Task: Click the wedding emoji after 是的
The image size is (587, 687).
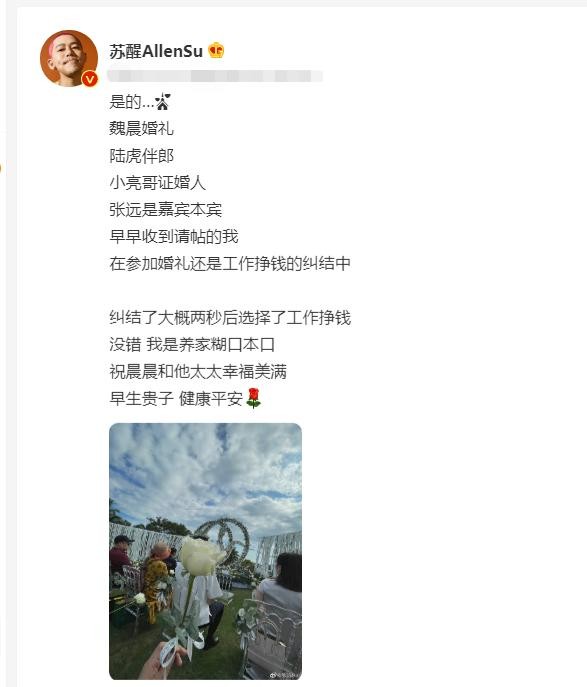Action: [x=162, y=102]
